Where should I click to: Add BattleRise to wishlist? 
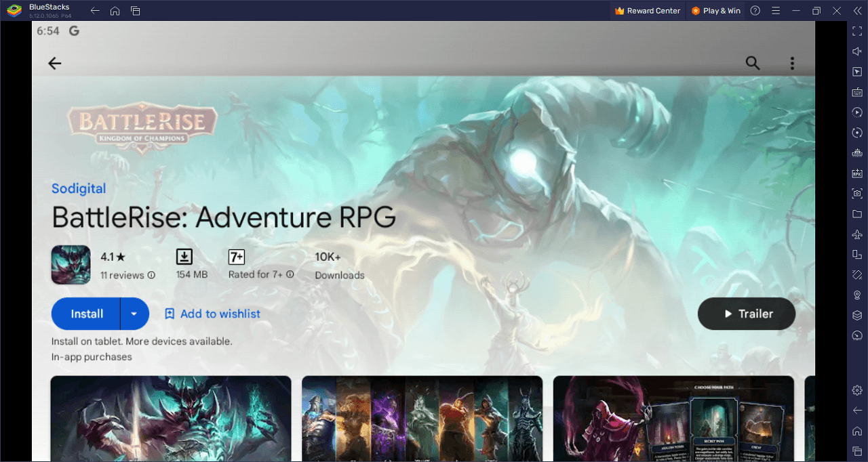tap(212, 314)
